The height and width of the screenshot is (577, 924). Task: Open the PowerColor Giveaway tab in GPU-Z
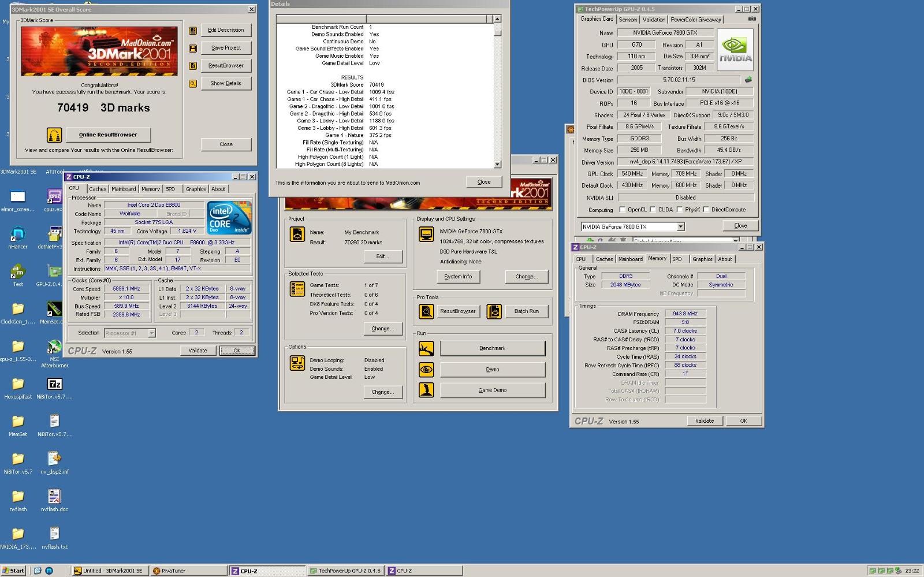click(x=696, y=20)
